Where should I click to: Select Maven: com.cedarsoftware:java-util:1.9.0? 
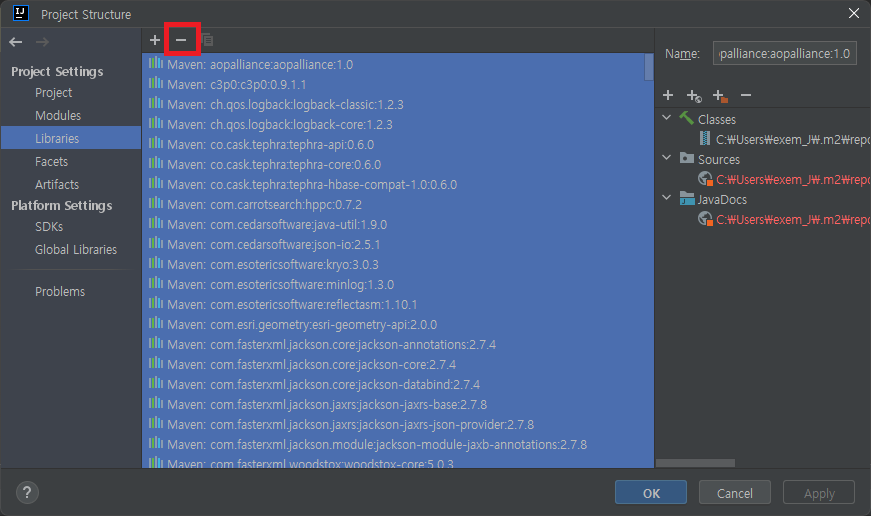398,224
